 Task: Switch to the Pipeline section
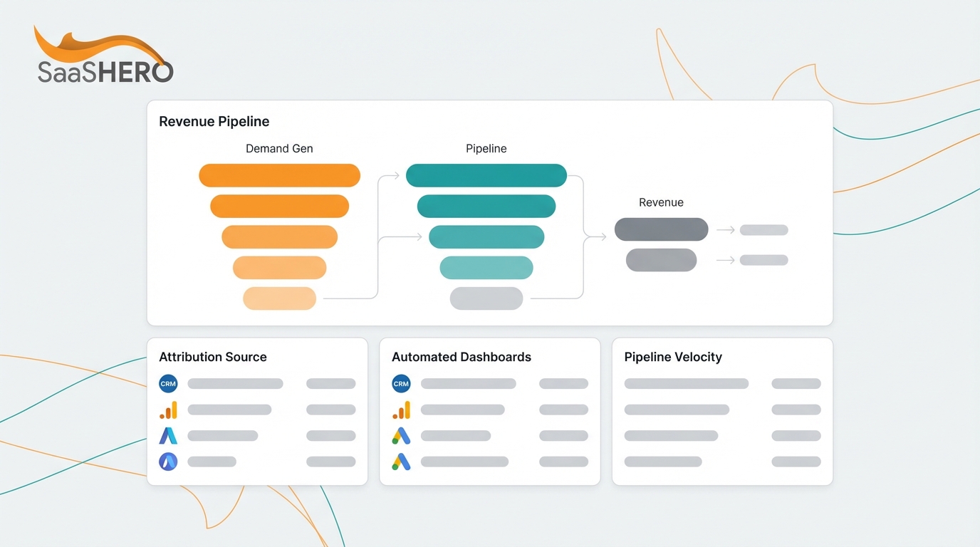click(x=486, y=148)
